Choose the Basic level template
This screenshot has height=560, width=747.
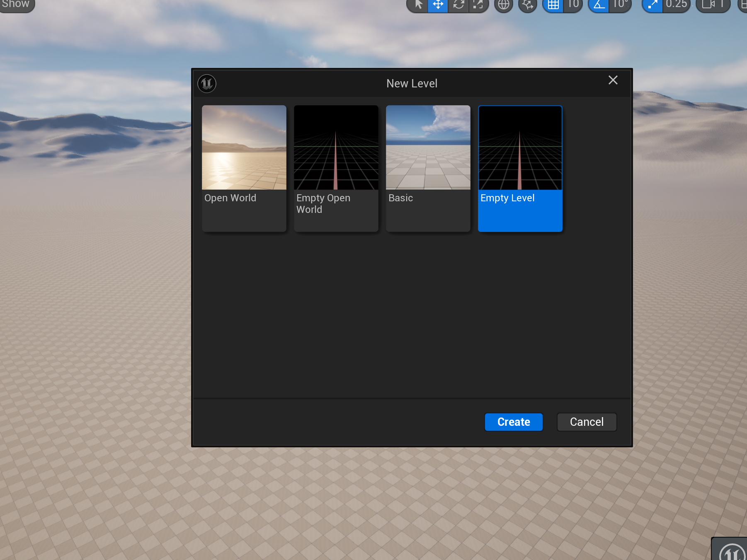[428, 168]
